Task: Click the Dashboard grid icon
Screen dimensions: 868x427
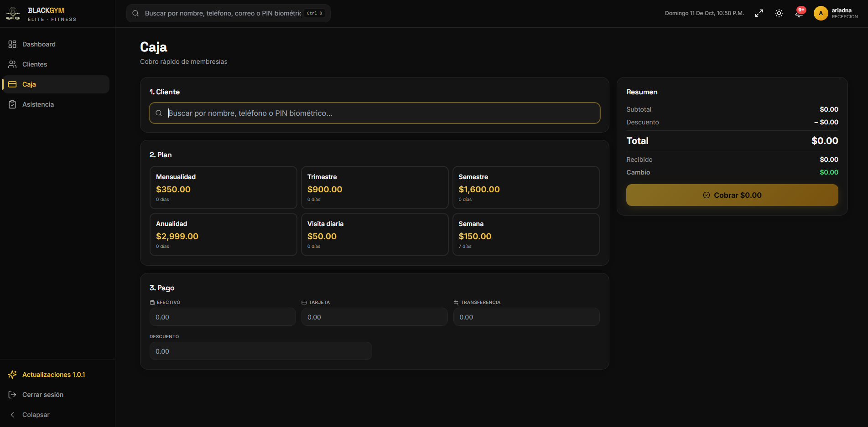Action: (x=12, y=44)
